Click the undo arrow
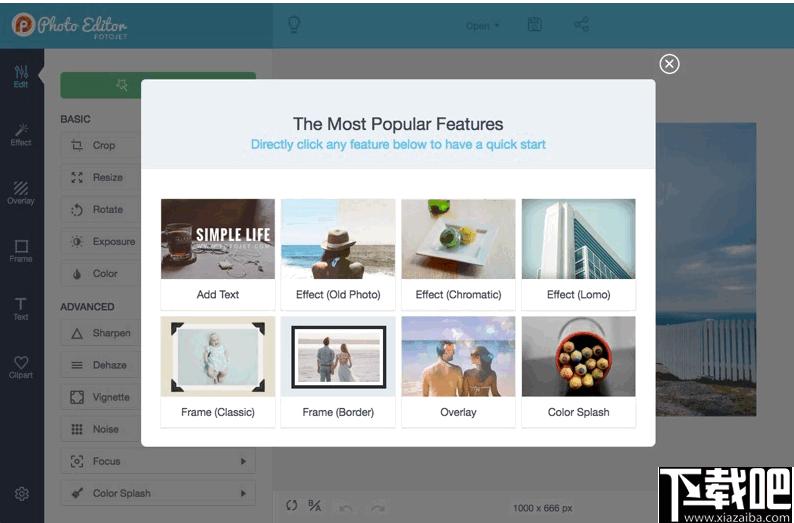This screenshot has width=794, height=523. click(x=346, y=508)
